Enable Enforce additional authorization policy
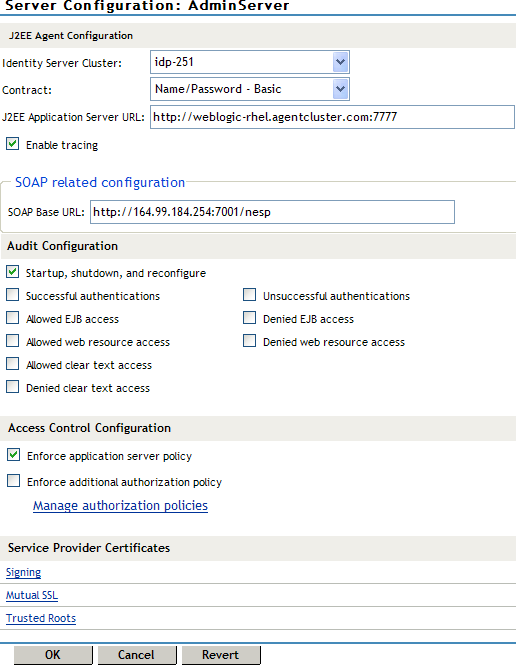Image resolution: width=516 pixels, height=665 pixels. click(14, 481)
